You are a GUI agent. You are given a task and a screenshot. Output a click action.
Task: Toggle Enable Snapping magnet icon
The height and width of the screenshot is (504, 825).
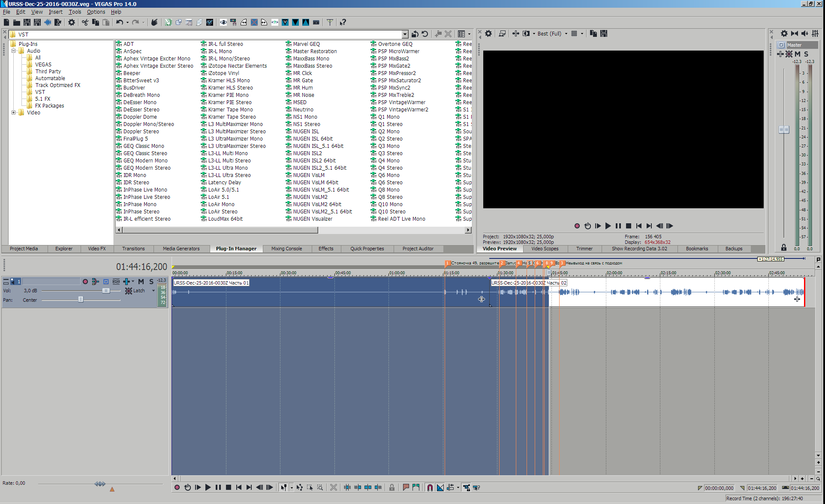pyautogui.click(x=430, y=487)
